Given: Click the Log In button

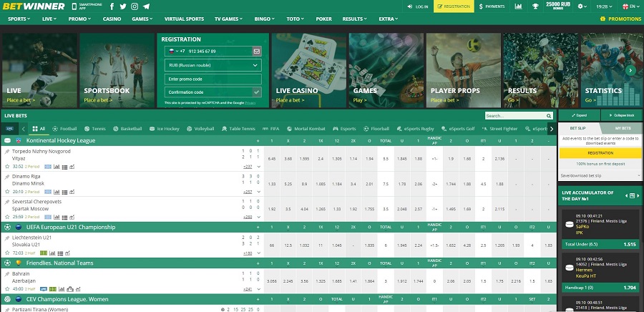Looking at the screenshot, I should coord(418,6).
